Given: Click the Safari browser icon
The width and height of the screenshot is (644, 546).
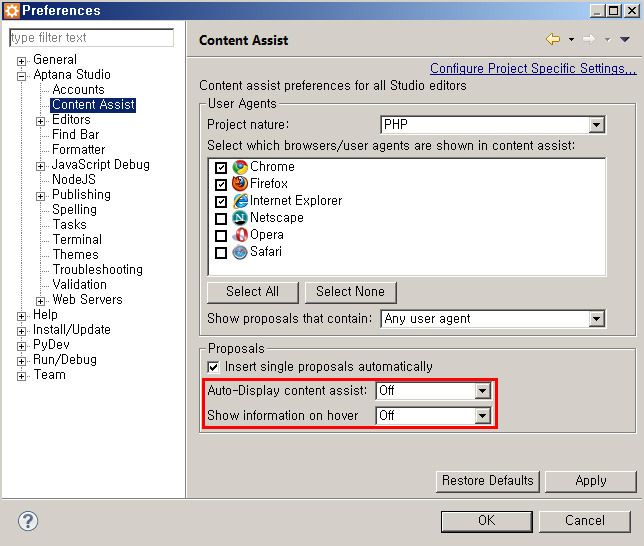Looking at the screenshot, I should coord(240,252).
